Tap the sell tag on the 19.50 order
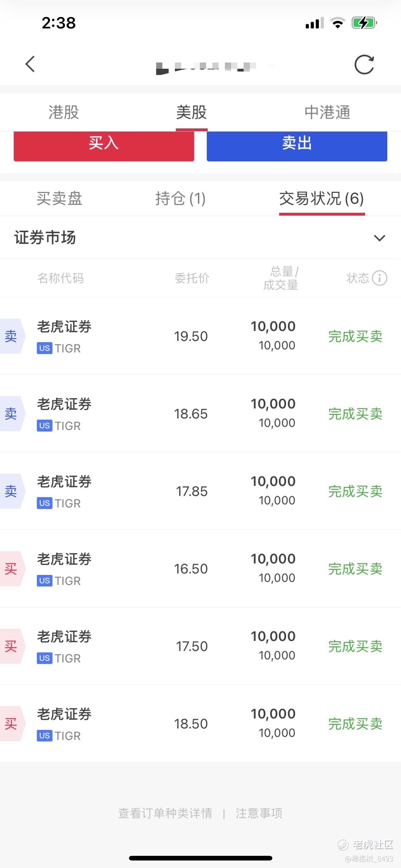 [x=12, y=336]
